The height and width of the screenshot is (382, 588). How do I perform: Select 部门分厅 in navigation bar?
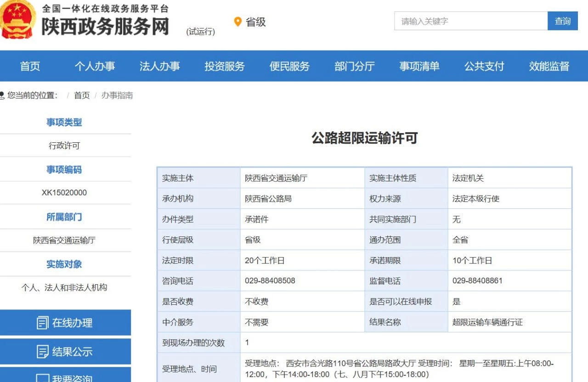[355, 66]
